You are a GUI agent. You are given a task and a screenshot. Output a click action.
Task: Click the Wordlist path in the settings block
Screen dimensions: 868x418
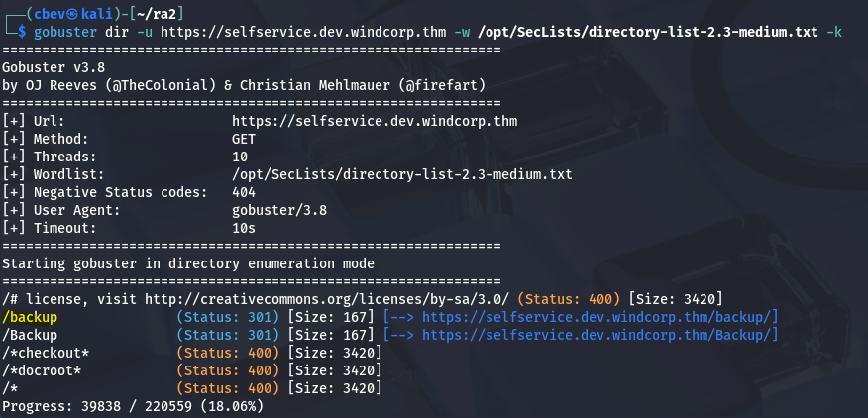[400, 174]
